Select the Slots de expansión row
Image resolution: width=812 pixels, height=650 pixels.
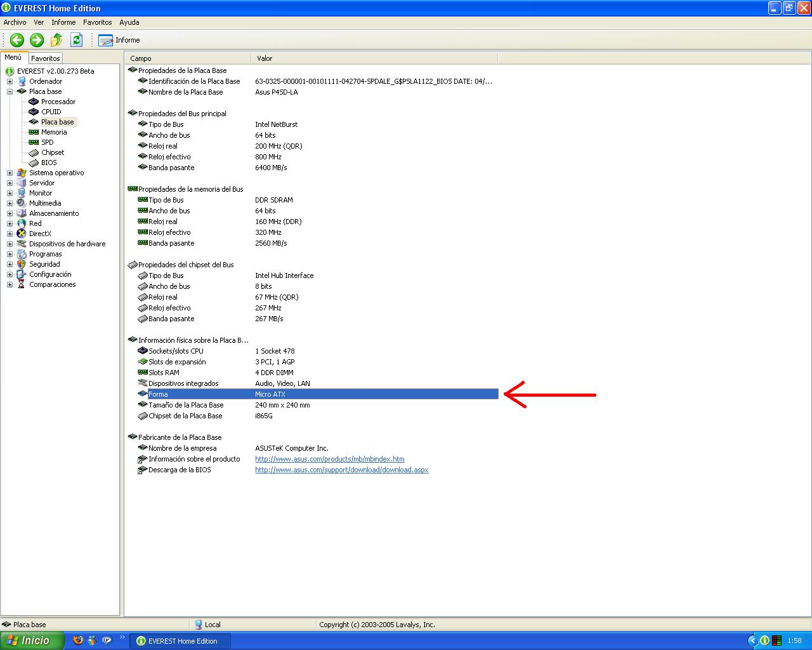318,362
